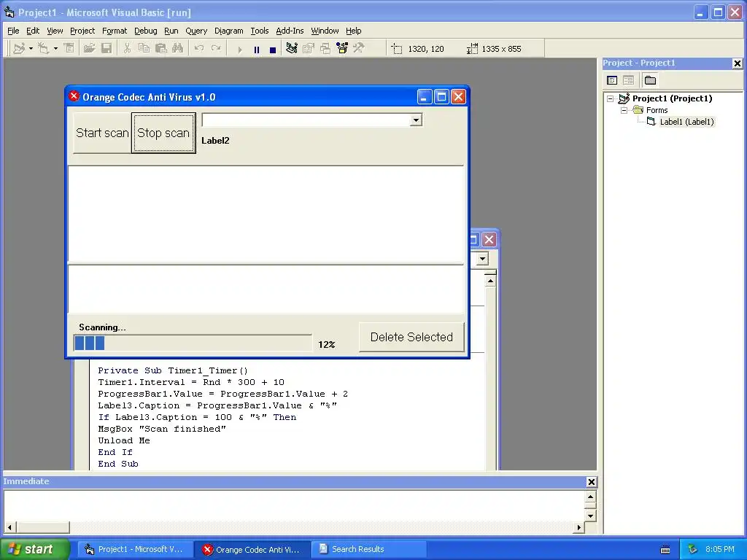
Task: Click the lower white list box
Action: [x=266, y=289]
